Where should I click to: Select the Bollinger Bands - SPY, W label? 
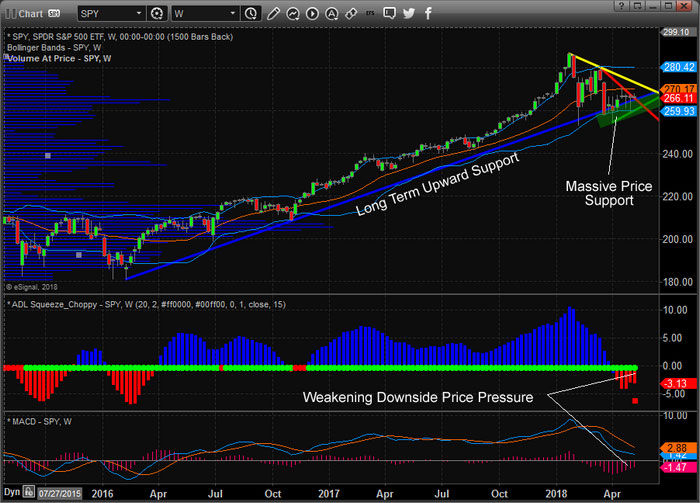point(54,48)
